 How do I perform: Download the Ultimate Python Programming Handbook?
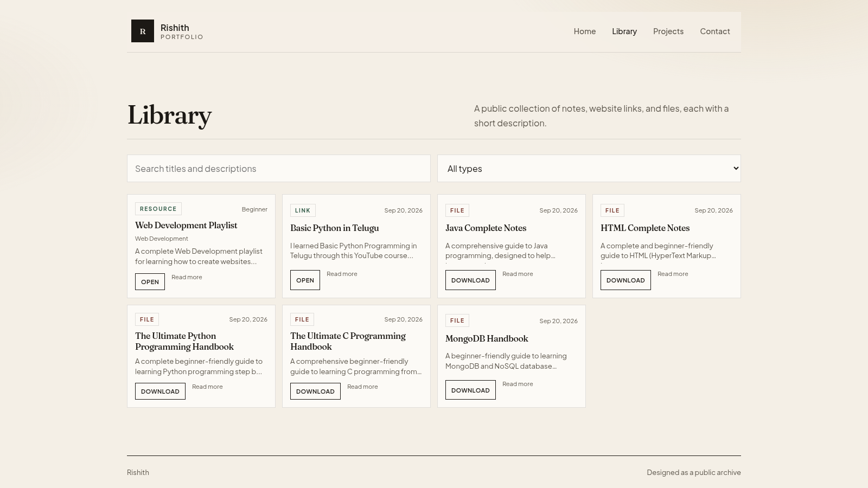click(x=160, y=391)
